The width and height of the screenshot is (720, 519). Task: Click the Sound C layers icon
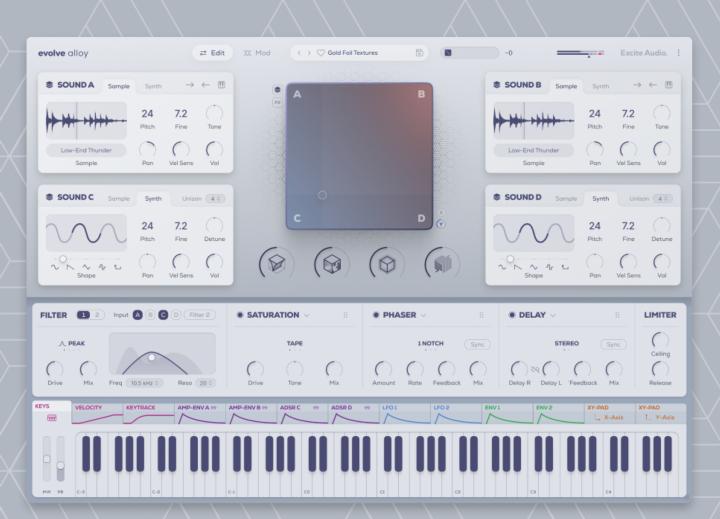[49, 197]
